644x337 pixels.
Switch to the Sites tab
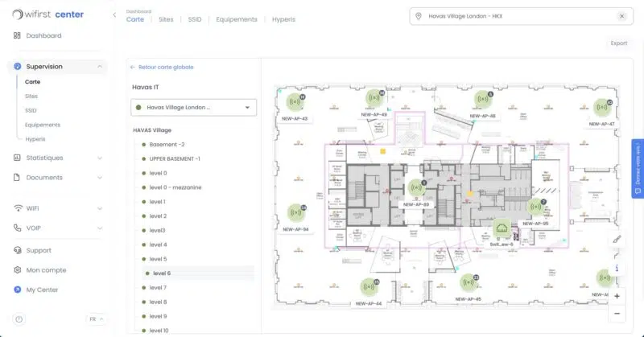click(x=166, y=19)
